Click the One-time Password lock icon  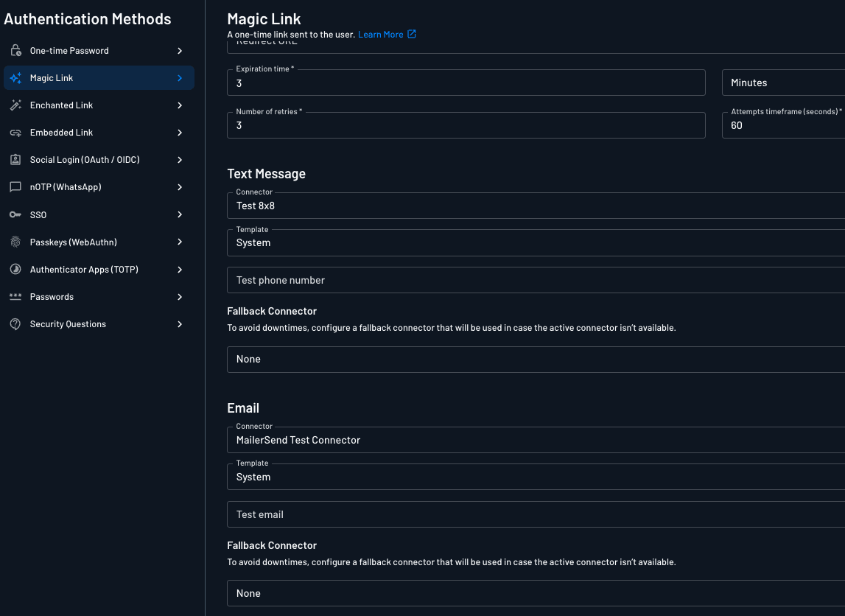pyautogui.click(x=15, y=51)
